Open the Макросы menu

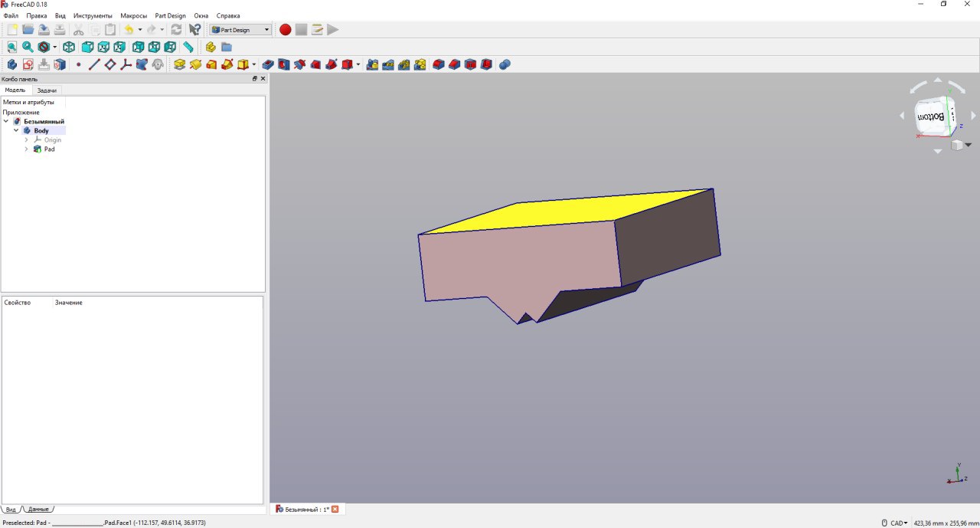pos(133,15)
